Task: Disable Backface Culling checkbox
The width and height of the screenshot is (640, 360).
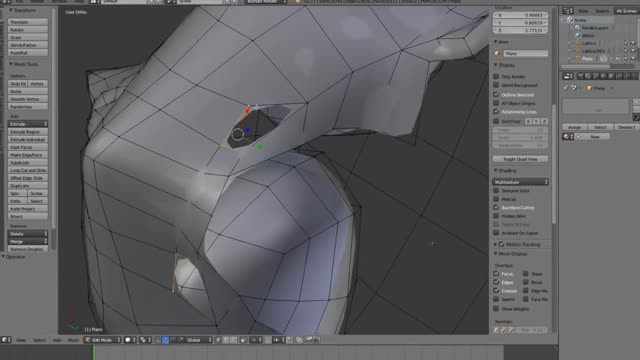Action: (496, 208)
